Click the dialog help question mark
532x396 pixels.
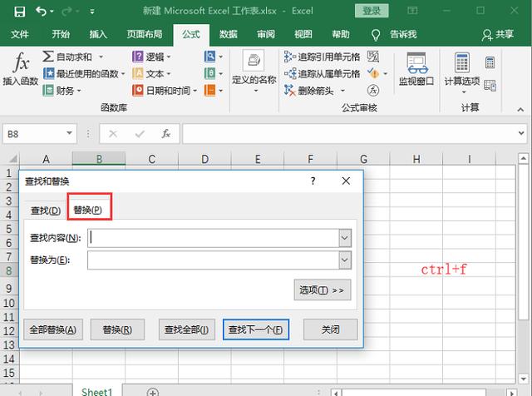(x=313, y=181)
